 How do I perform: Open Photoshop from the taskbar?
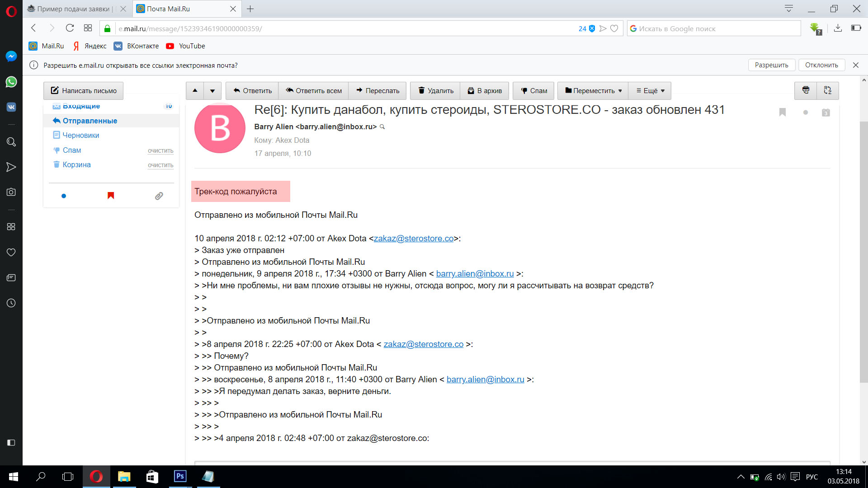180,476
